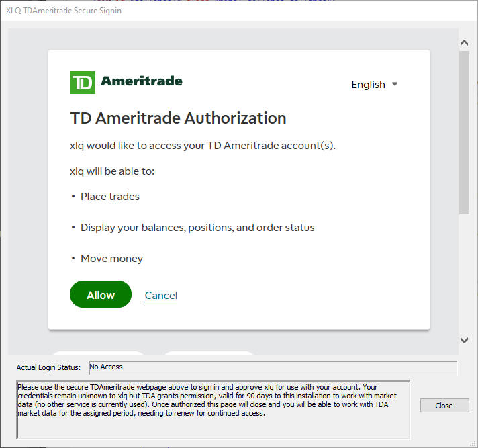Click the "Move money" list item

[111, 259]
